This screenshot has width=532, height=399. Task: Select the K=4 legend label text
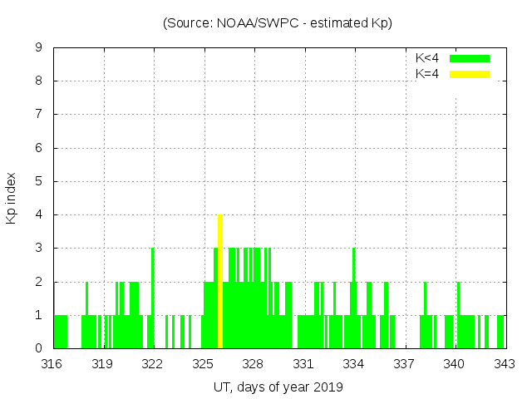pos(427,74)
